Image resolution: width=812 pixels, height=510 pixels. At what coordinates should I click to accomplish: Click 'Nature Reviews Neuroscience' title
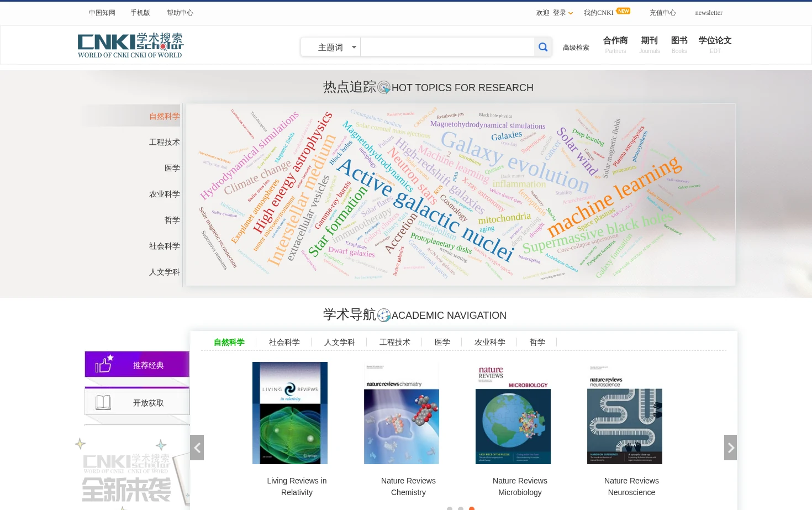click(x=632, y=486)
